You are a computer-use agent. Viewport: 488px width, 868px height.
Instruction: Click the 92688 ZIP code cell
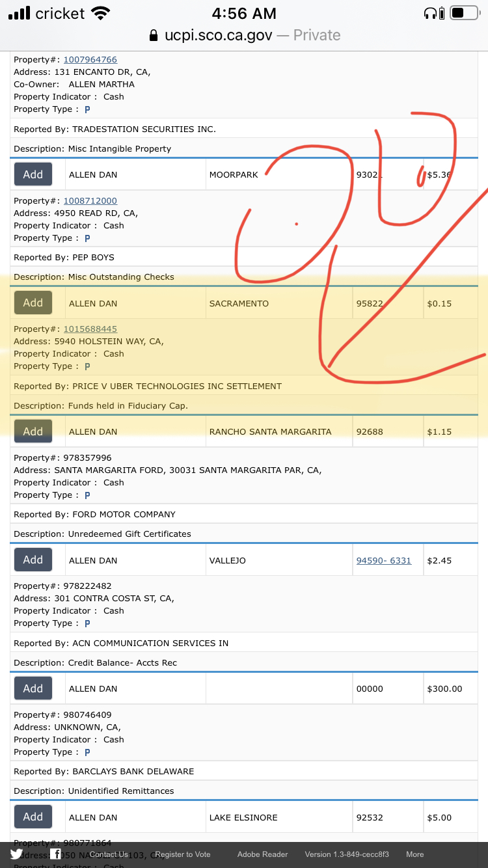click(x=388, y=431)
